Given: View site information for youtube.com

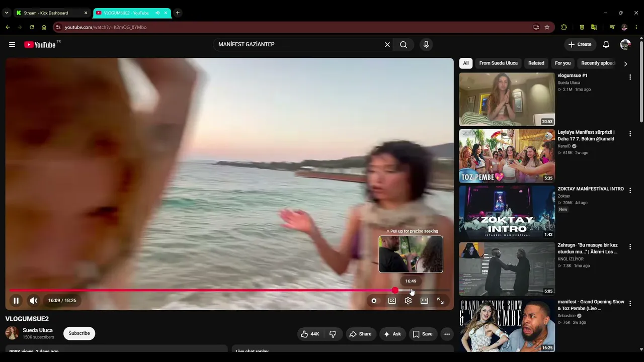Looking at the screenshot, I should tap(58, 27).
